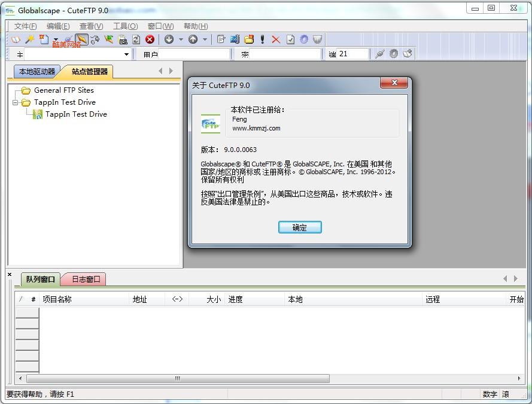532x404 pixels.
Task: Click the left pane tab scroll-right arrow
Action: [x=171, y=71]
